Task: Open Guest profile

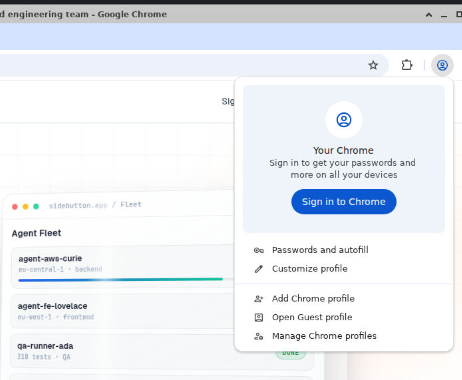Action: pos(344,317)
